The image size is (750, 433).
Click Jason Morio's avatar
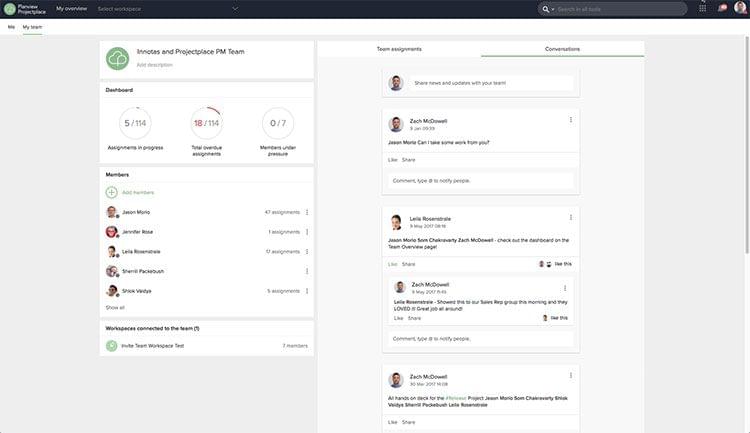(111, 212)
